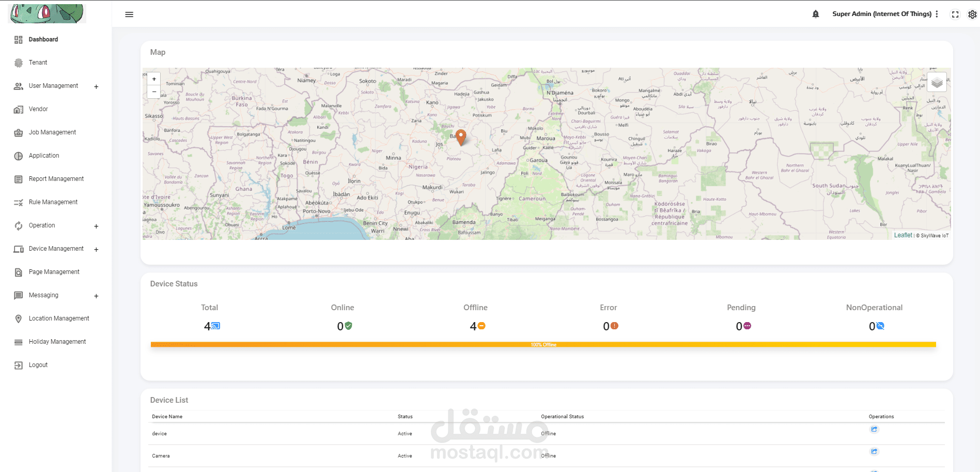980x472 pixels.
Task: Click the Report Management document icon
Action: point(19,179)
